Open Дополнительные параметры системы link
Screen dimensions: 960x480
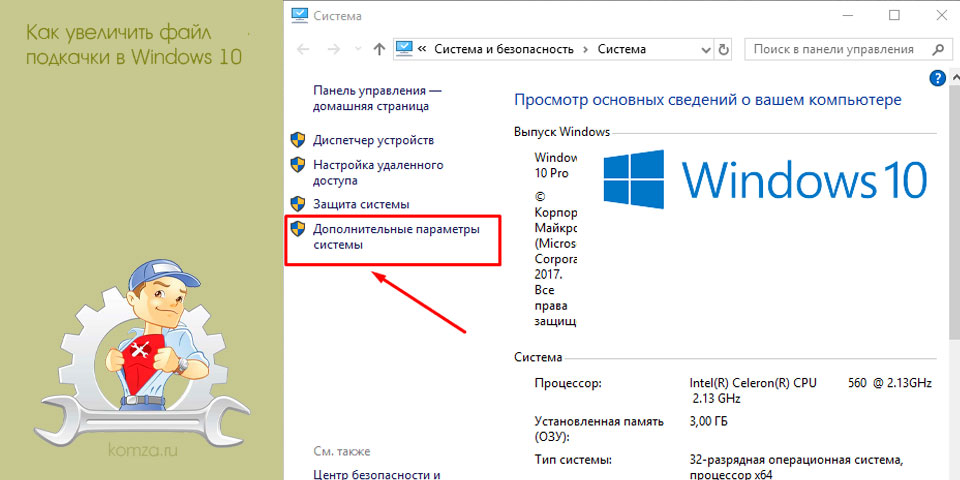(x=396, y=237)
